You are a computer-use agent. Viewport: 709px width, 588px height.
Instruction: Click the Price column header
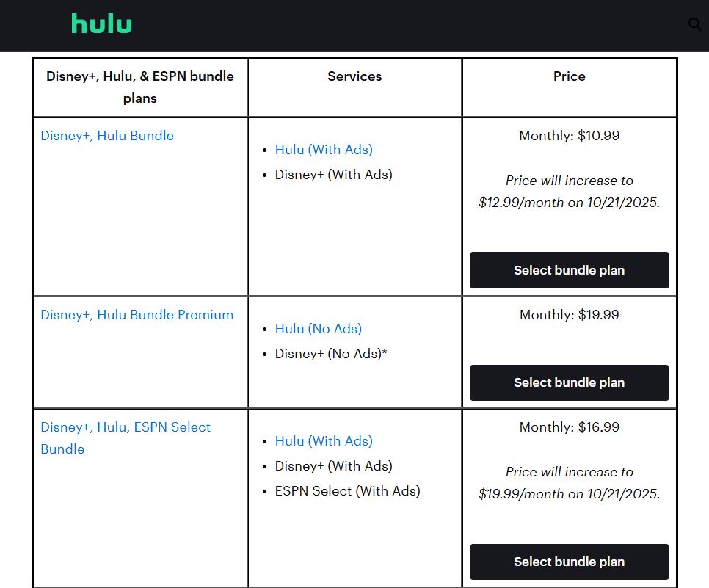click(570, 76)
